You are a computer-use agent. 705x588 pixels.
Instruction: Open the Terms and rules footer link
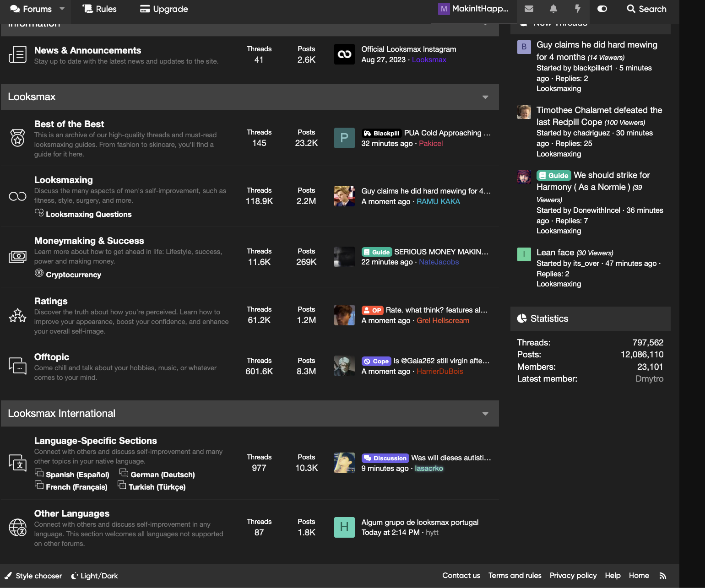click(x=515, y=575)
